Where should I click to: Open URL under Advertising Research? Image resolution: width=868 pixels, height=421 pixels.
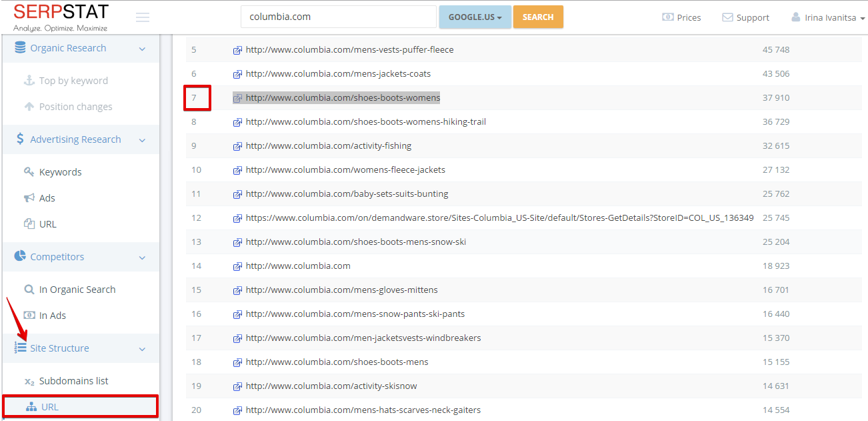pos(47,224)
